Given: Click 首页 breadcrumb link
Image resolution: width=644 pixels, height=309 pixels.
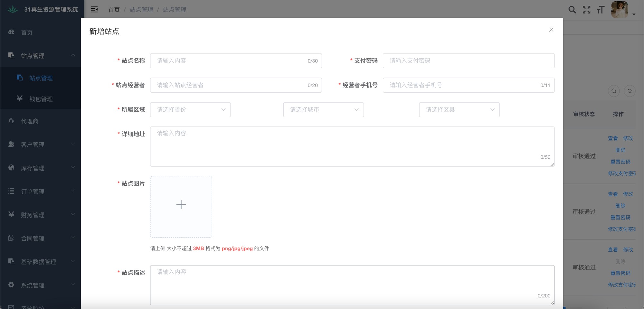Looking at the screenshot, I should 114,10.
